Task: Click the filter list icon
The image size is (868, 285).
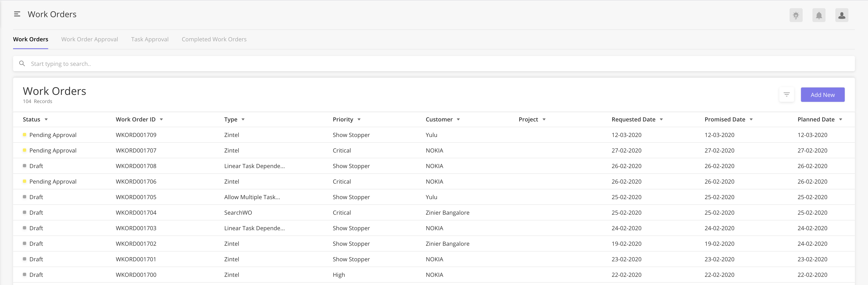Action: [x=787, y=95]
